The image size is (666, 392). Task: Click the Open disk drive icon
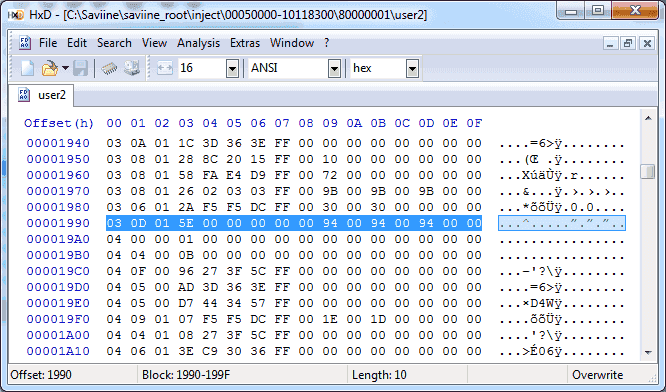[132, 68]
